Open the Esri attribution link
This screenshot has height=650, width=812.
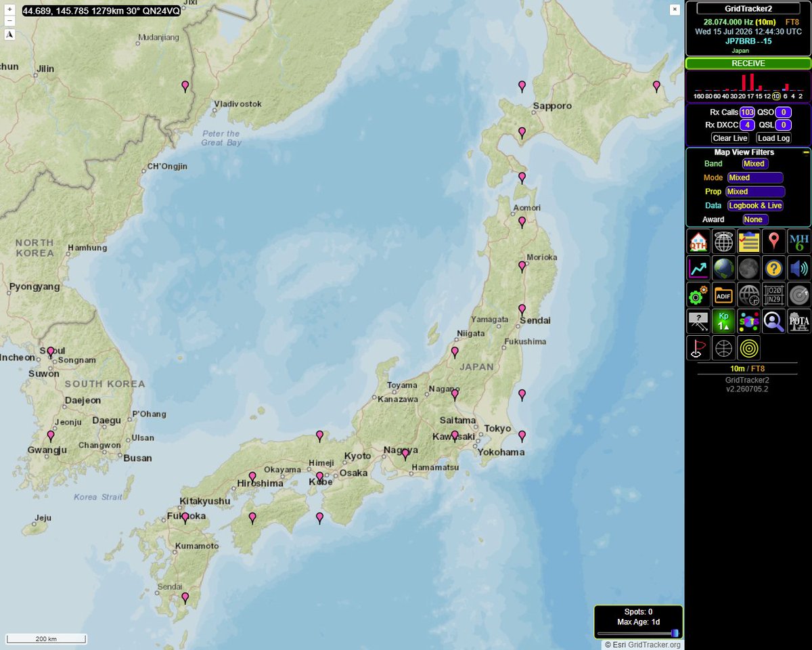[620, 645]
